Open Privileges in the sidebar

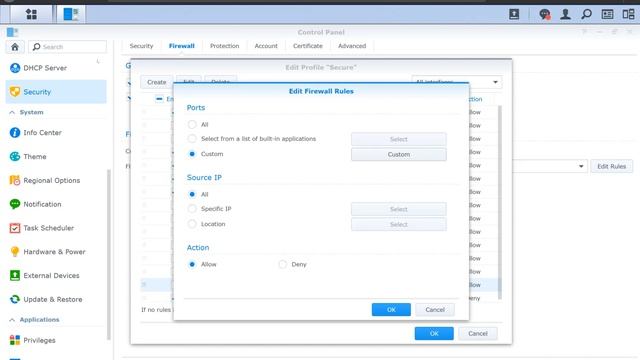[56, 340]
